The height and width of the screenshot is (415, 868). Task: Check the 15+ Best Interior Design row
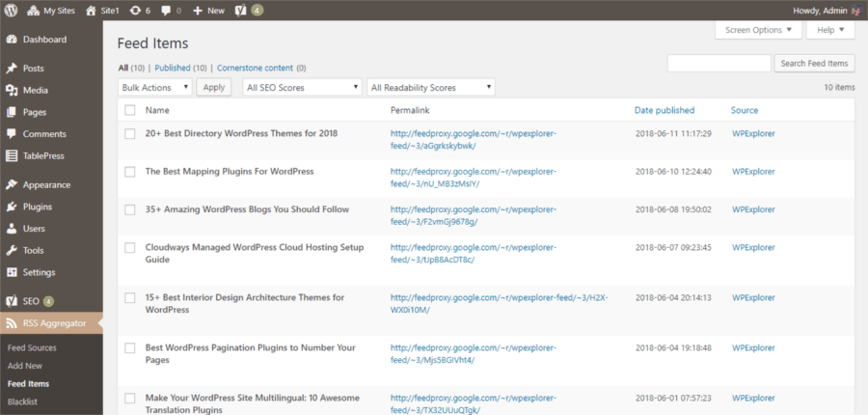point(130,297)
